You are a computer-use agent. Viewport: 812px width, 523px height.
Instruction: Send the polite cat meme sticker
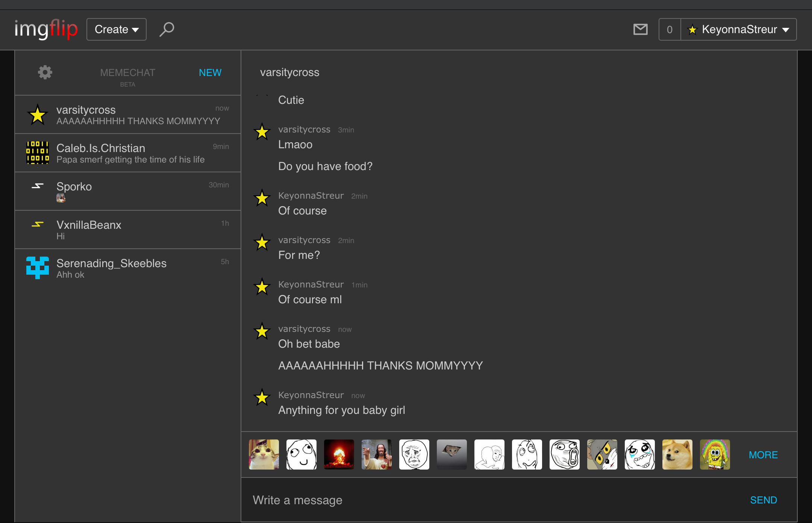click(x=264, y=455)
